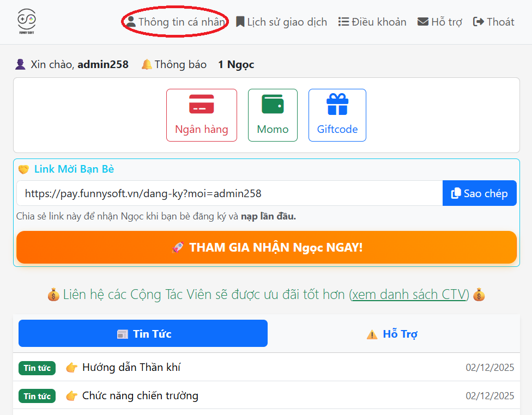The width and height of the screenshot is (532, 415).
Task: Click the THAM GIA NHẬN Ngọc NGAY button
Action: pos(266,248)
